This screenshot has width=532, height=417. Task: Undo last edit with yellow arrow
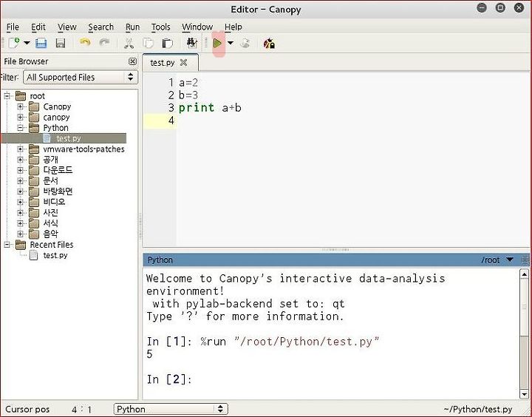(84, 42)
